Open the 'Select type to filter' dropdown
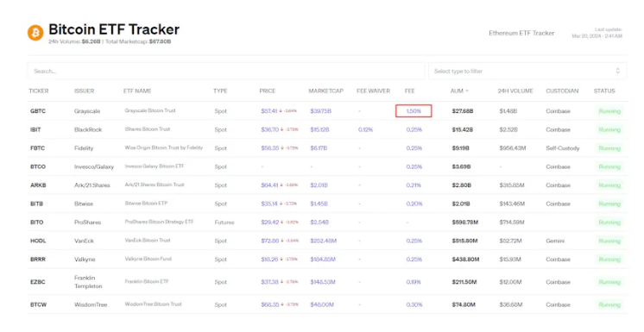The height and width of the screenshot is (332, 644). [527, 71]
